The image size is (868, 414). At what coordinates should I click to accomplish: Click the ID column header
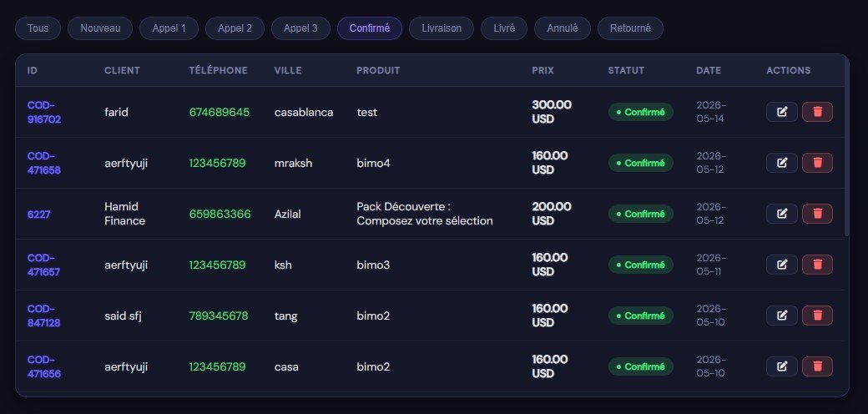coord(32,70)
